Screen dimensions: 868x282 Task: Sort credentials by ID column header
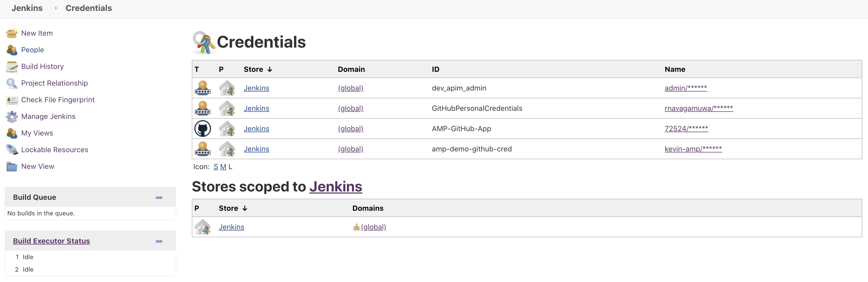click(435, 69)
